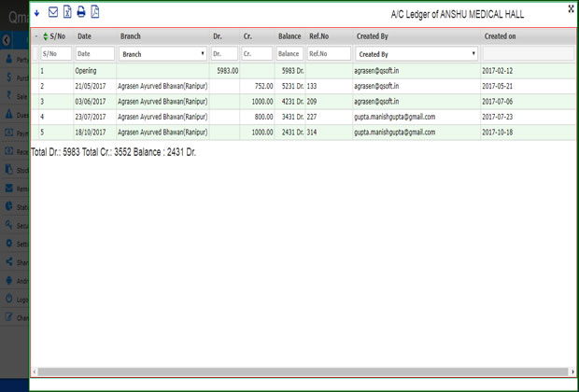The image size is (579, 392).
Task: Sort by Ref.No column header
Action: 319,36
